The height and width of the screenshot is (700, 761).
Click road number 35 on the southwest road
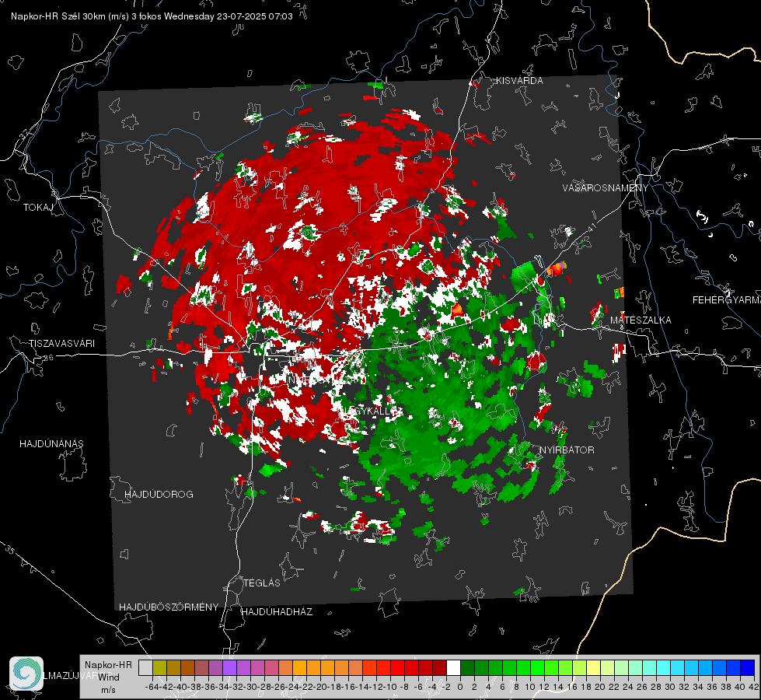[x=10, y=550]
